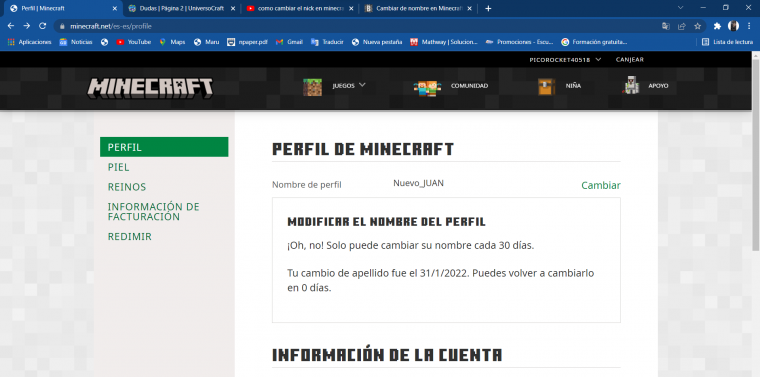Click the Nuevo_JUAN profile name text
This screenshot has height=377, width=760.
point(418,183)
